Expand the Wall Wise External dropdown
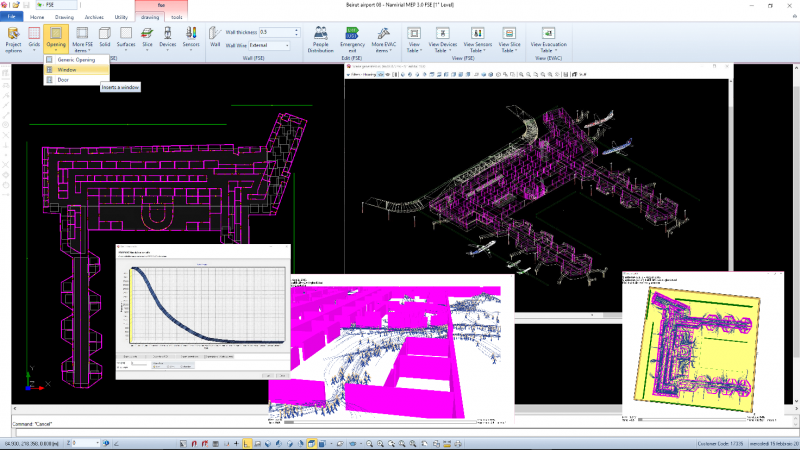This screenshot has width=800, height=450. pyautogui.click(x=287, y=45)
